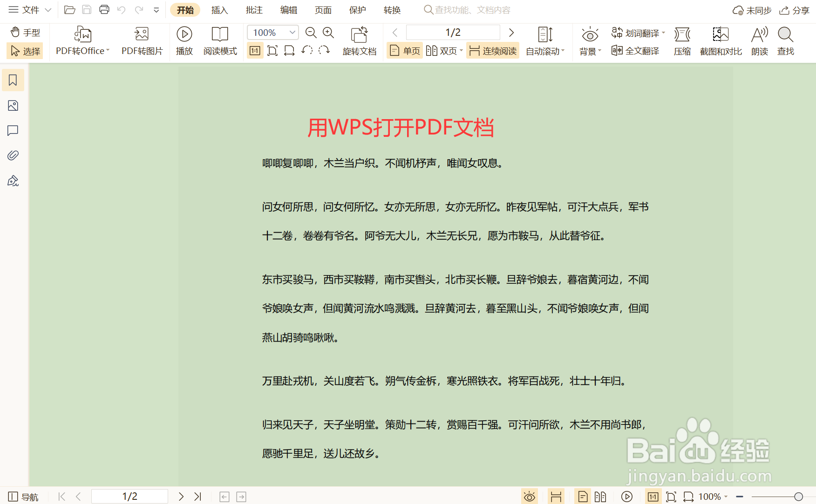
Task: Toggle eye protection mode in status bar
Action: (x=529, y=497)
